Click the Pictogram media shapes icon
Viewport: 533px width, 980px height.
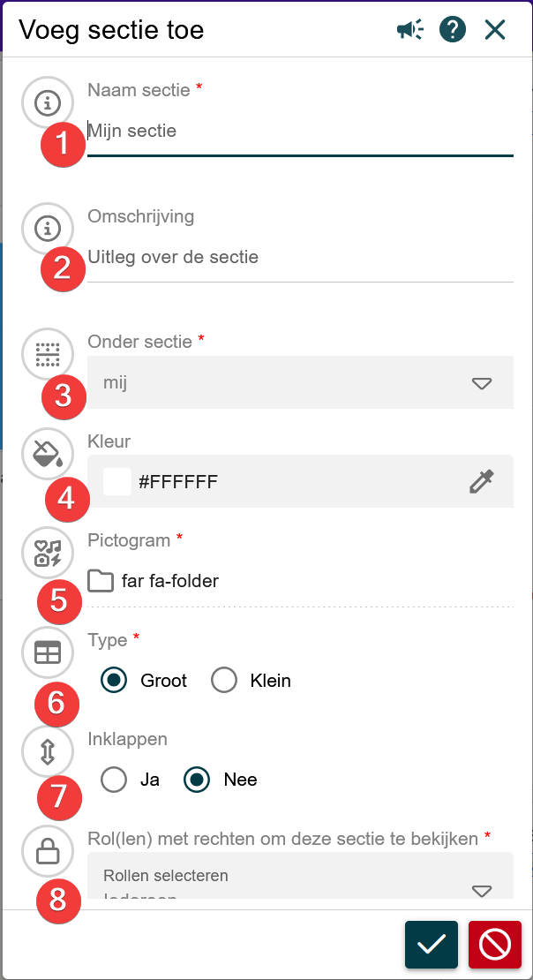(x=47, y=553)
